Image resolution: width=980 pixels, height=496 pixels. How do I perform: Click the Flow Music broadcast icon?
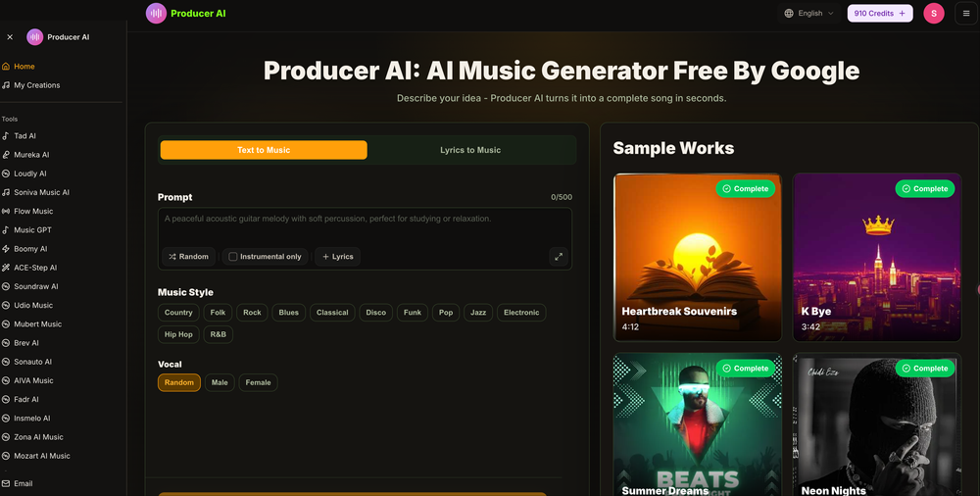click(6, 211)
